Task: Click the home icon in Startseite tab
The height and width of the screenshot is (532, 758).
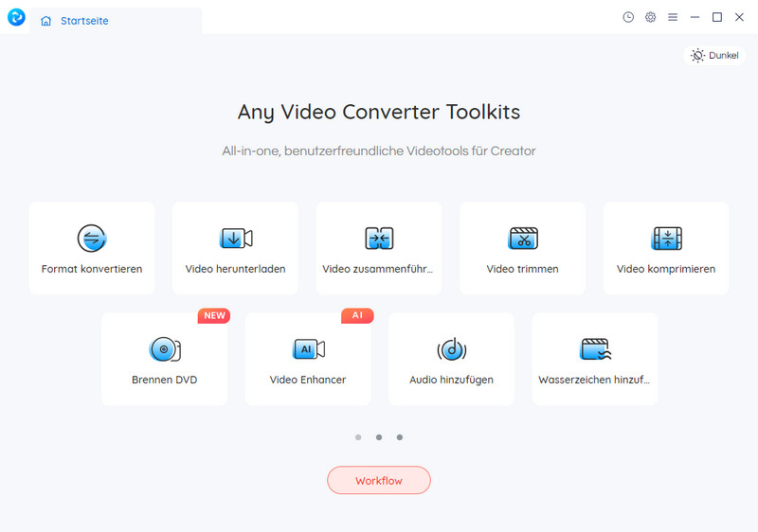Action: coord(45,21)
